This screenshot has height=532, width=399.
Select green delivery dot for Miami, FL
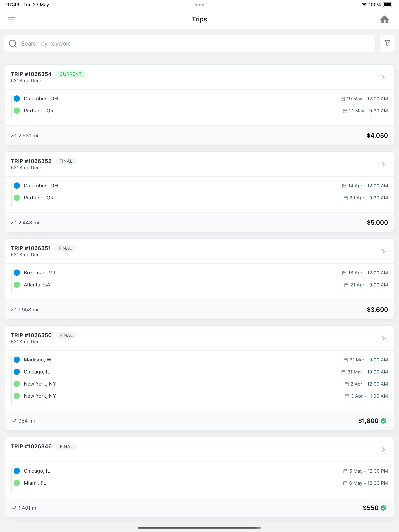coord(17,483)
